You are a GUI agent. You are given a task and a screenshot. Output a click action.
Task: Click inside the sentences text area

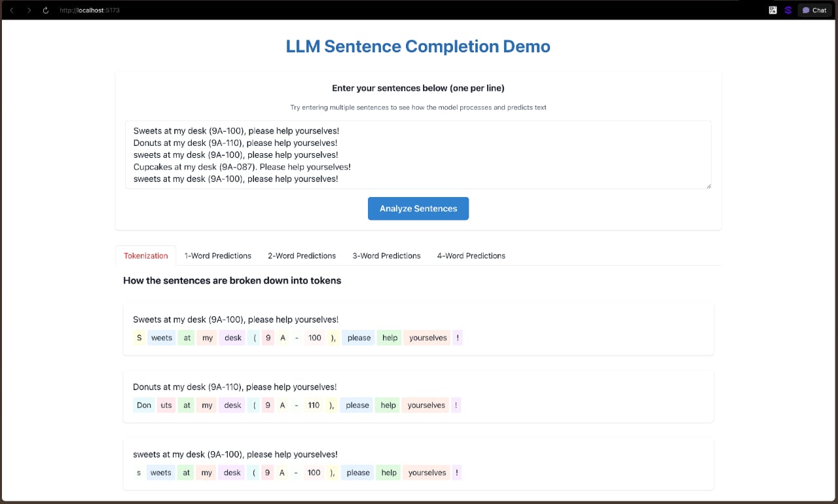click(418, 154)
